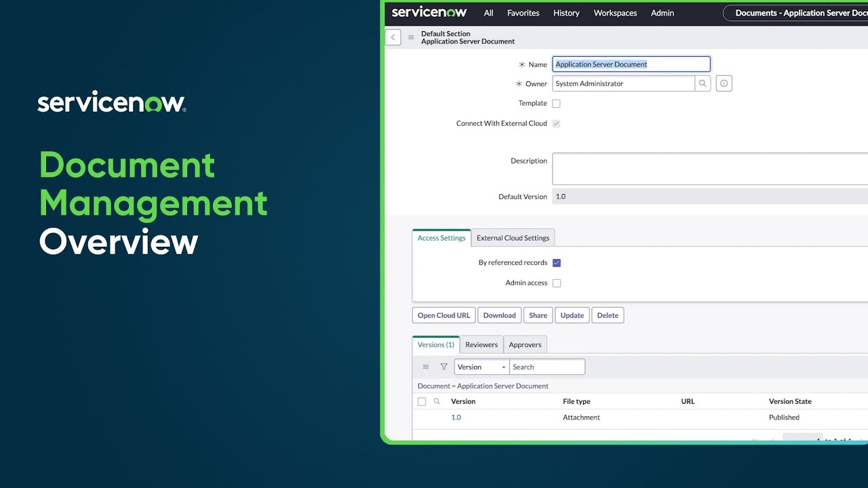Screen dimensions: 868x488
Task: Click the column search magnifier icon
Action: coord(437,401)
